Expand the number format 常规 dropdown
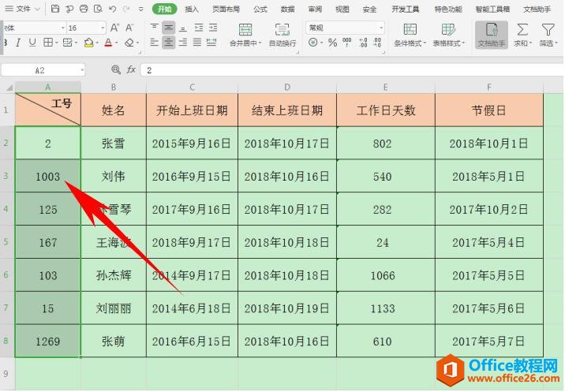This screenshot has height=392, width=565. coord(380,28)
